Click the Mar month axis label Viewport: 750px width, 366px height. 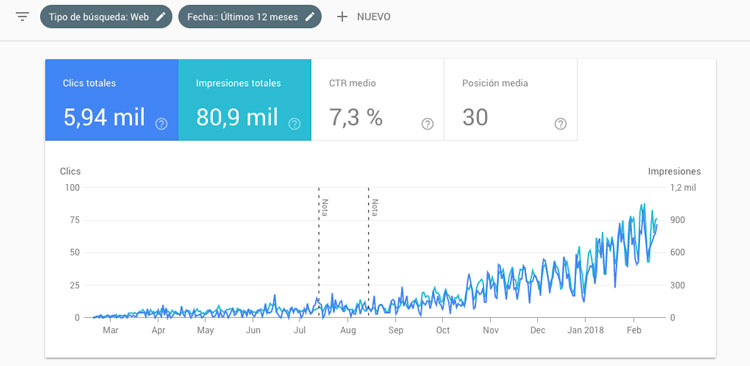coord(110,330)
